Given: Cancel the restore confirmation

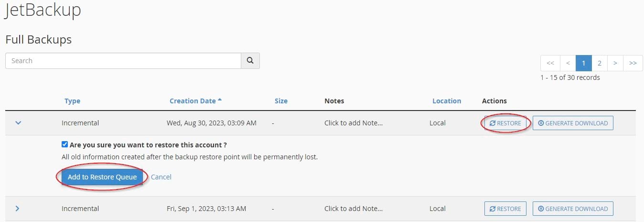Looking at the screenshot, I should pos(161,177).
